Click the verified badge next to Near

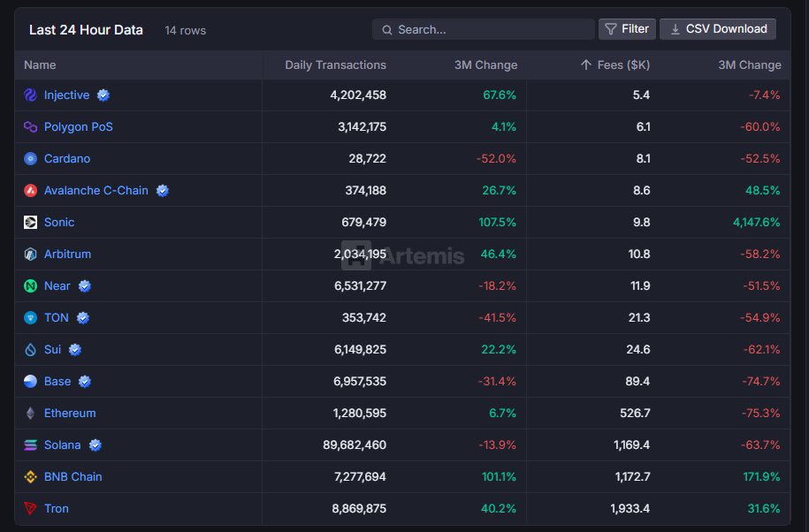[85, 286]
